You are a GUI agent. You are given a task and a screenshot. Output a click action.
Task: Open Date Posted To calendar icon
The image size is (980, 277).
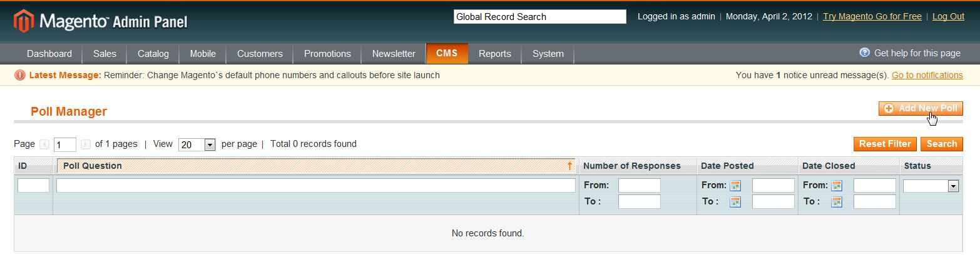point(735,201)
